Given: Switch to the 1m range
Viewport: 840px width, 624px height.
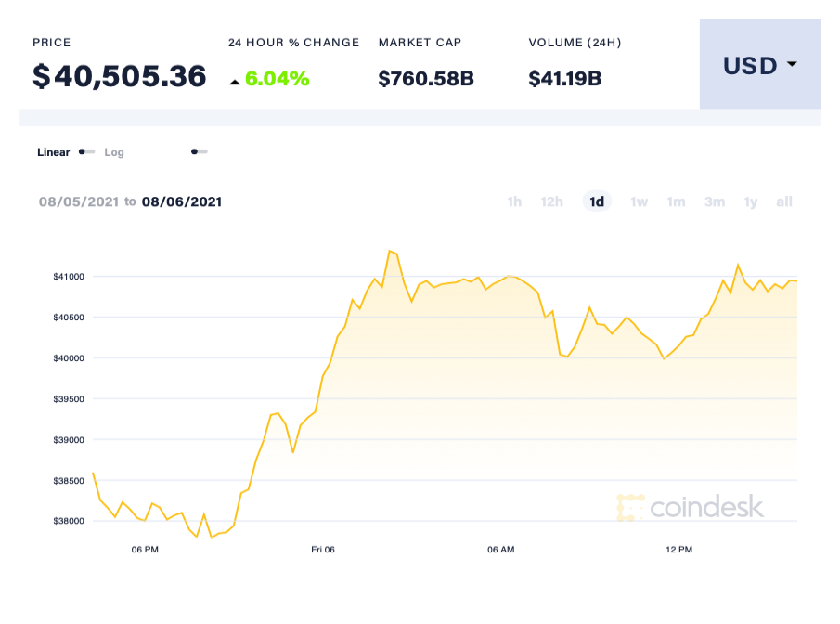Looking at the screenshot, I should click(676, 201).
